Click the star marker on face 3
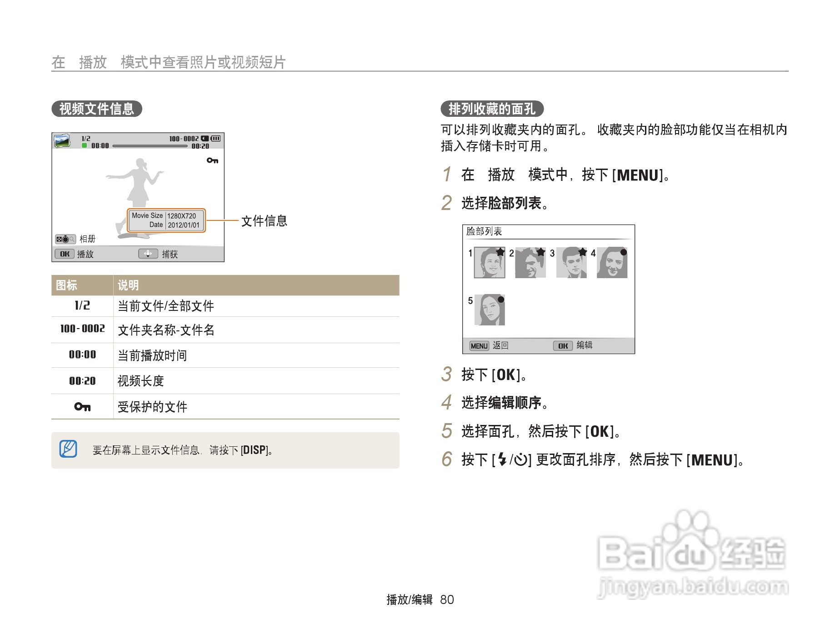 pos(582,252)
